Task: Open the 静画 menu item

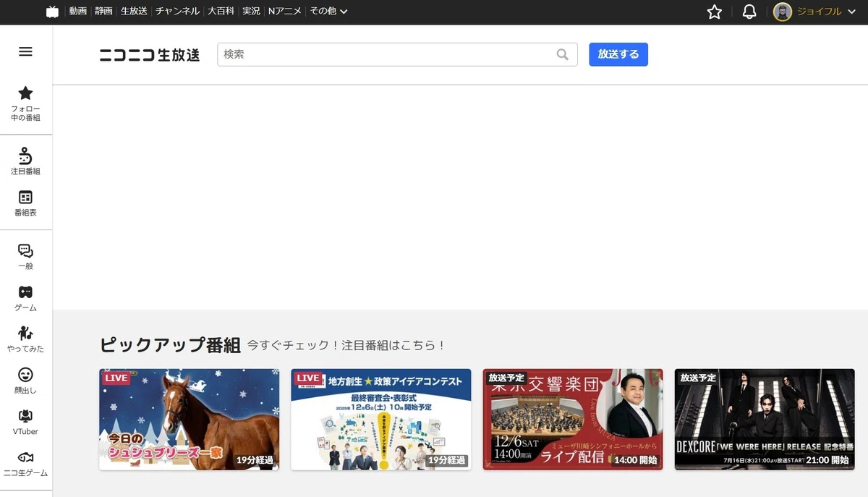Action: coord(103,12)
